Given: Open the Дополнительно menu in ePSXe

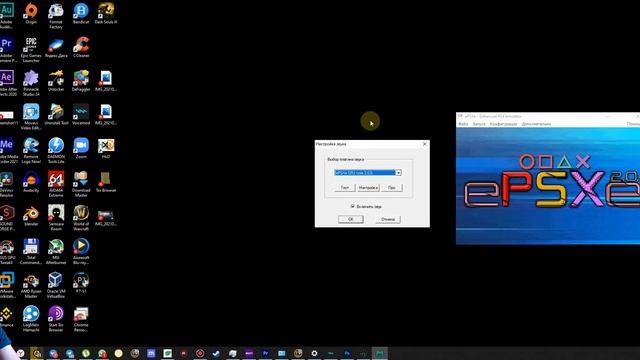Looking at the screenshot, I should tap(536, 124).
